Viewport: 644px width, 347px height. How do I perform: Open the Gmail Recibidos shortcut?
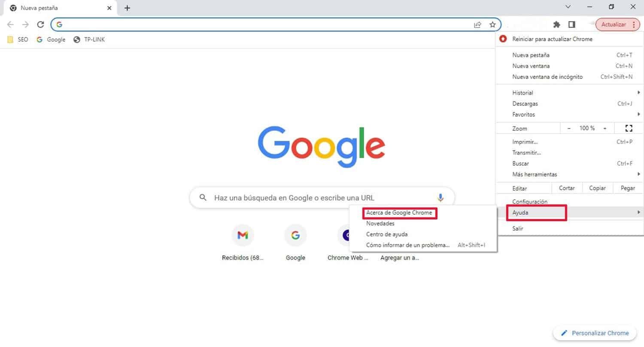pos(243,243)
